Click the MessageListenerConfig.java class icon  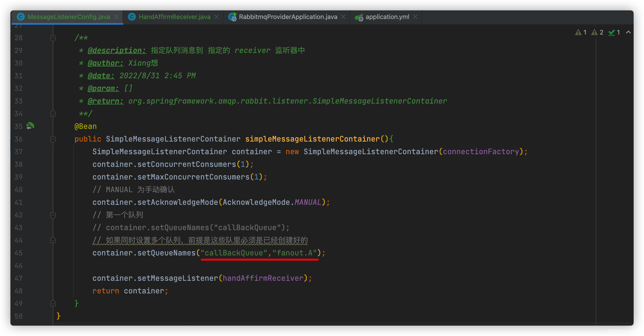coord(20,17)
